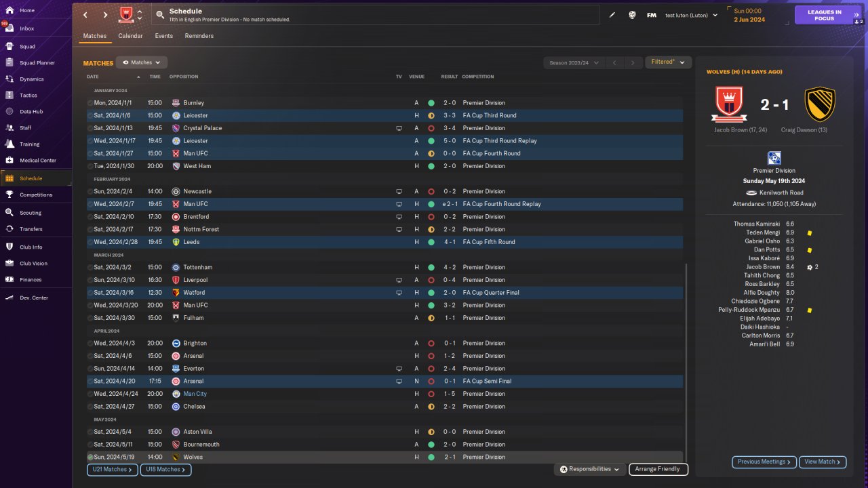Image resolution: width=868 pixels, height=488 pixels.
Task: Toggle the circle beside Sun, 2024/2/4 Newcastle match
Action: click(x=90, y=192)
